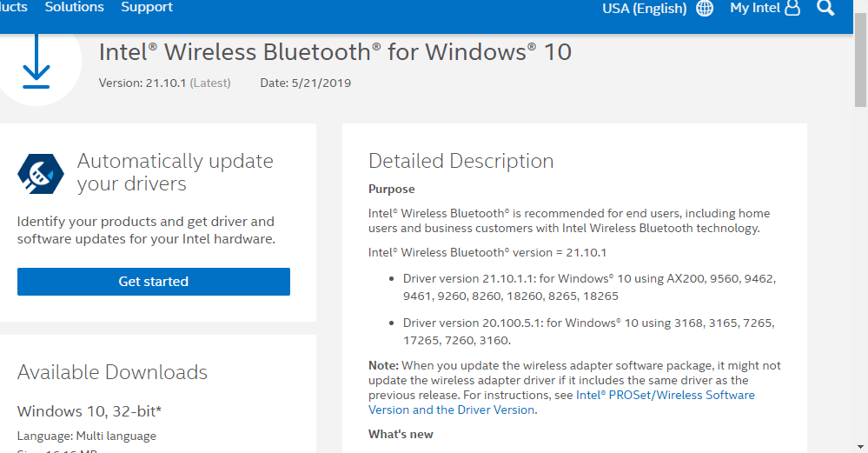
Task: Select the USA (English) region selector
Action: [644, 9]
